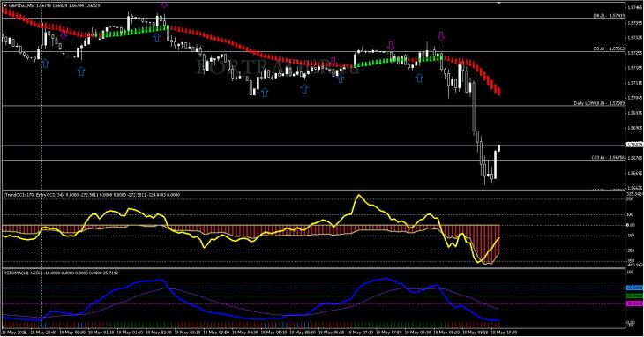Click the Daily LOW (0.0) - 1.57089 label

point(600,103)
